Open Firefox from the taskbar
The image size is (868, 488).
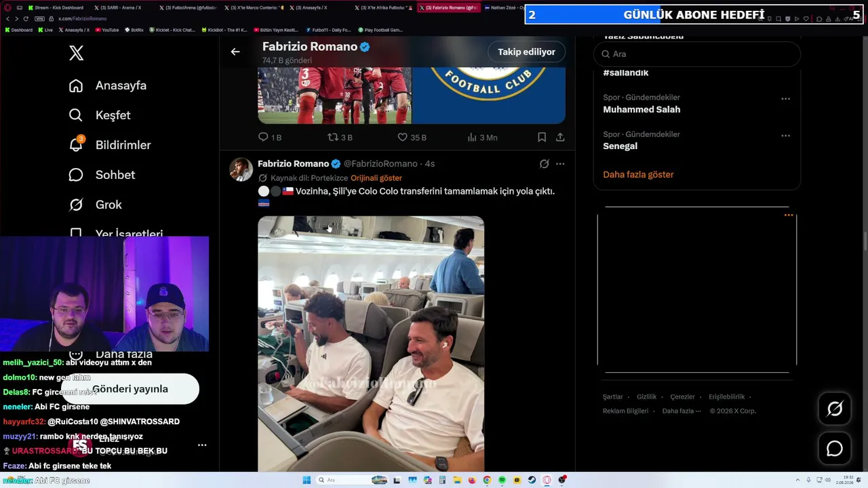472,481
